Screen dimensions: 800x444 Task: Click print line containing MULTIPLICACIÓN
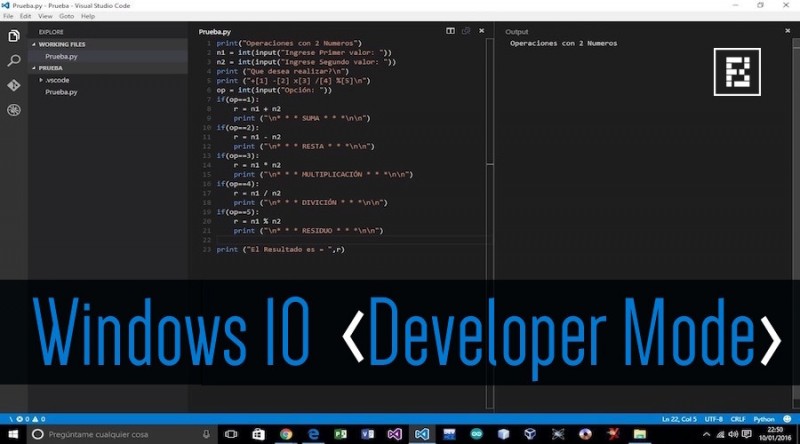click(x=323, y=175)
